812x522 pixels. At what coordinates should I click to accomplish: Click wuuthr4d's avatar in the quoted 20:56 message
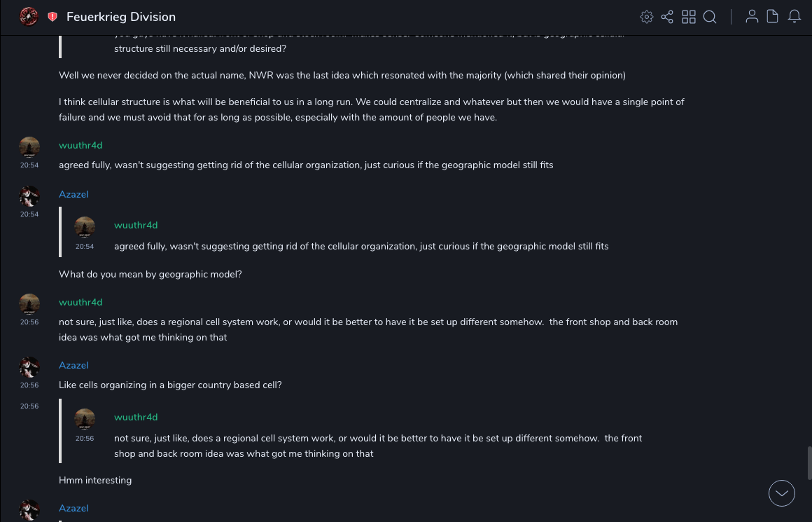coord(85,419)
